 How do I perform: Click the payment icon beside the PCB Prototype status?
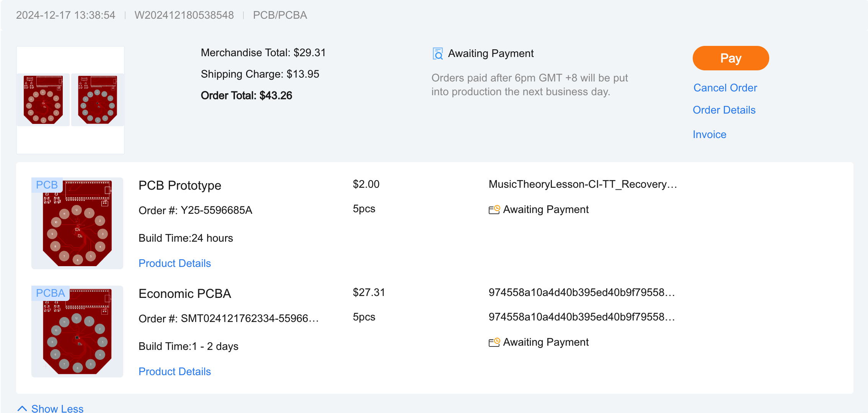pyautogui.click(x=494, y=210)
